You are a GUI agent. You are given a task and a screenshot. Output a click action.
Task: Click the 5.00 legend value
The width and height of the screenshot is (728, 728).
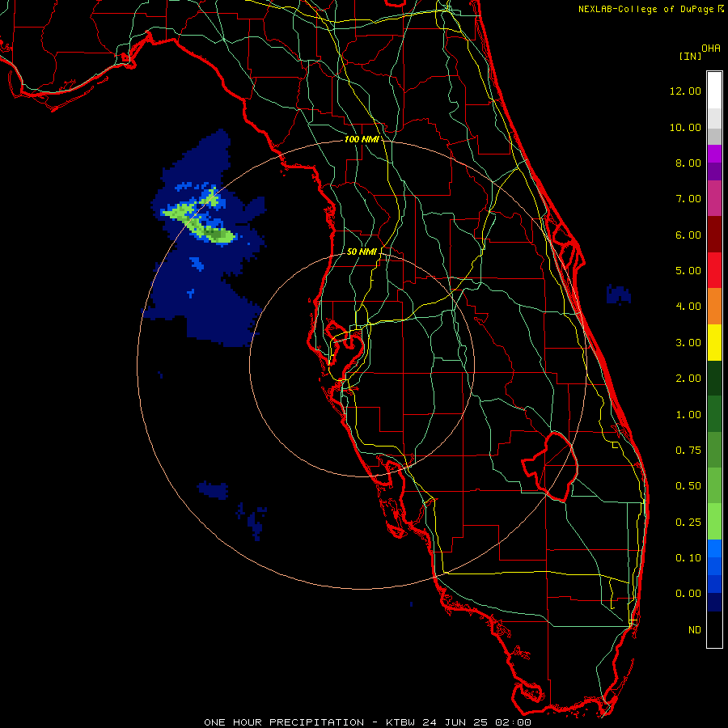pos(688,271)
